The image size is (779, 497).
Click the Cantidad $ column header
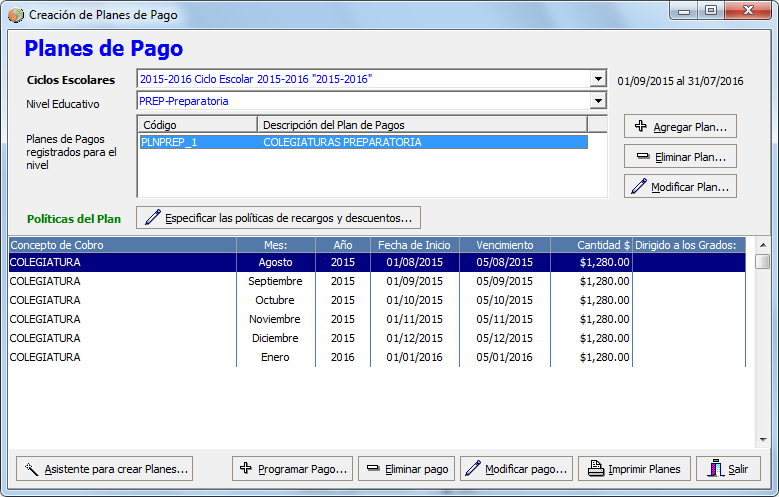coord(596,245)
